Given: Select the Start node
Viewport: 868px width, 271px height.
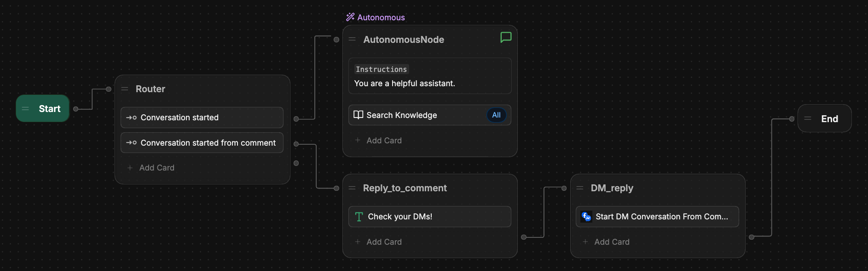Looking at the screenshot, I should point(43,109).
